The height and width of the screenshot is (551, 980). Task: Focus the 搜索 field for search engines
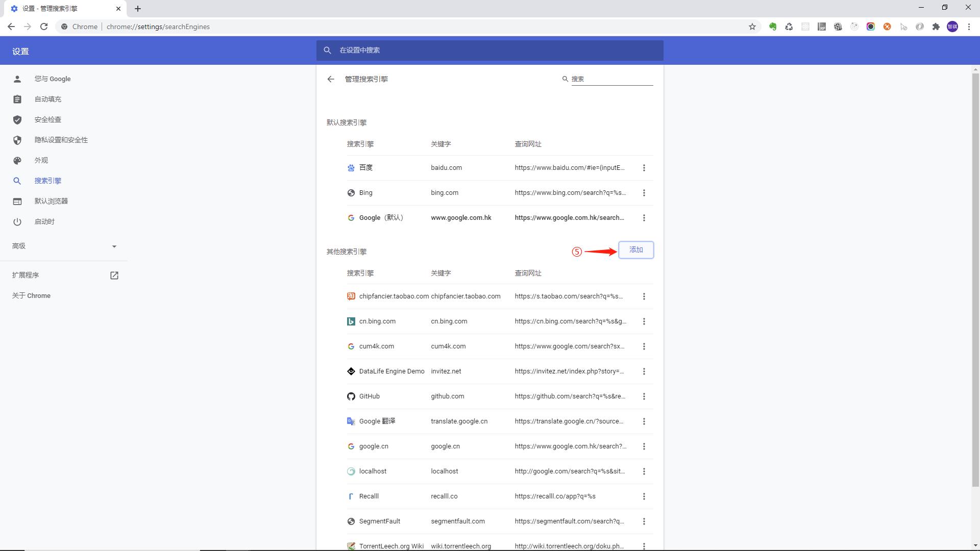pyautogui.click(x=611, y=79)
